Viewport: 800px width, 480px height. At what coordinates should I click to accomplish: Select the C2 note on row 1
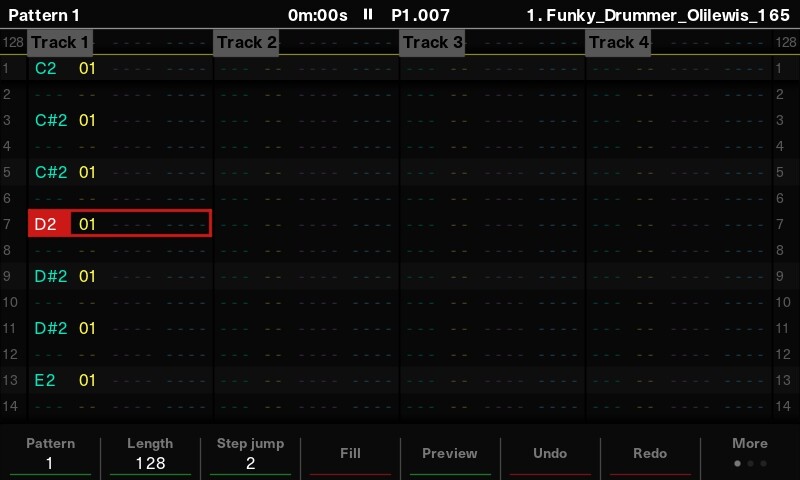click(46, 68)
